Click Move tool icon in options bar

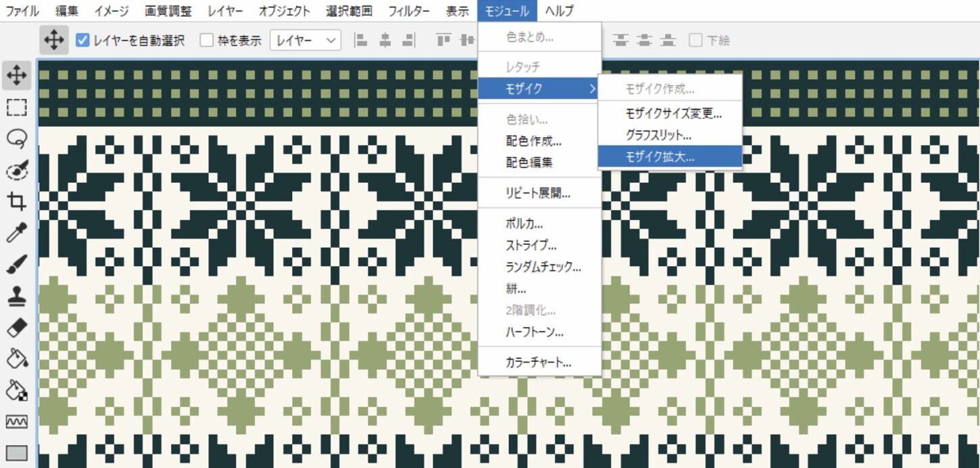tap(53, 41)
